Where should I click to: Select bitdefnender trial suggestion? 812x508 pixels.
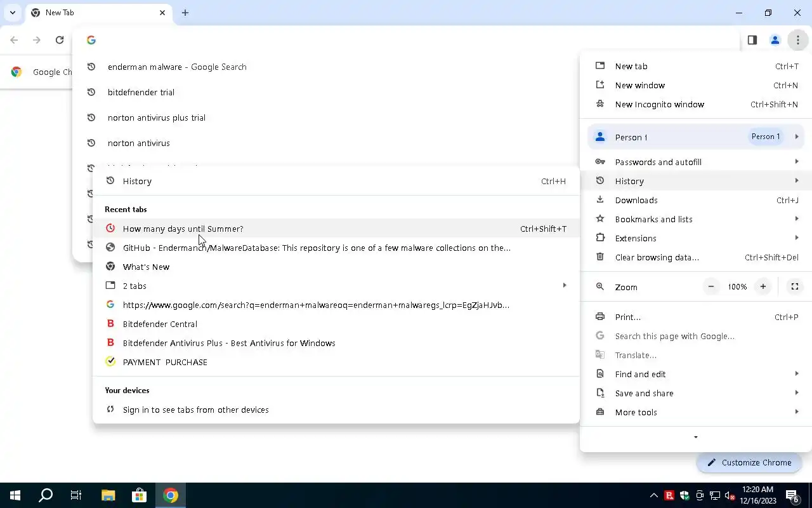pyautogui.click(x=326, y=92)
